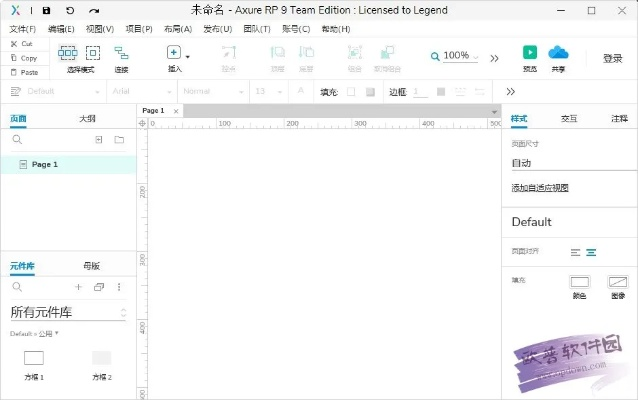Viewport: 638px width, 400px height.
Task: Click the Undo arrow icon
Action: pyautogui.click(x=70, y=10)
